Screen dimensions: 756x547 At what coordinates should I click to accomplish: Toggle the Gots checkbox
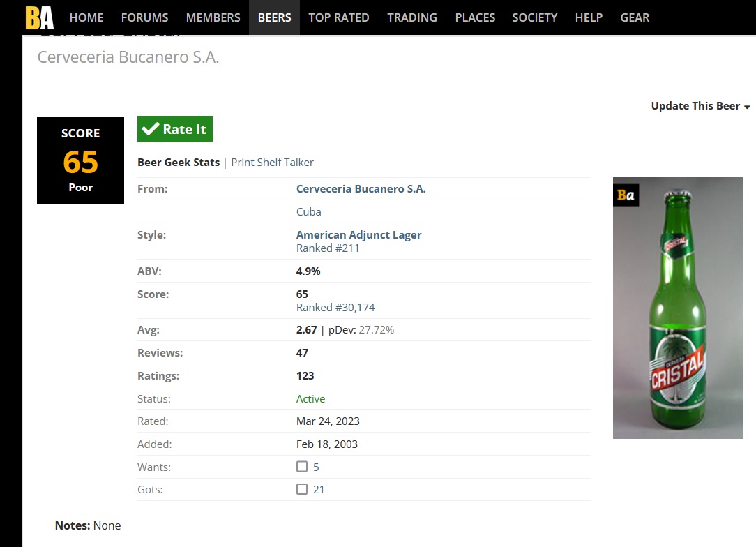[x=302, y=489]
